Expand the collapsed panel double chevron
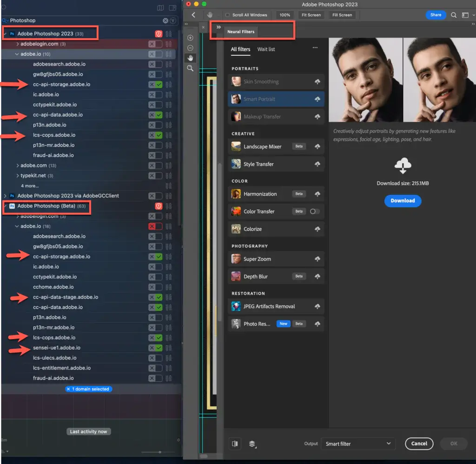This screenshot has height=464, width=476. pos(218,27)
